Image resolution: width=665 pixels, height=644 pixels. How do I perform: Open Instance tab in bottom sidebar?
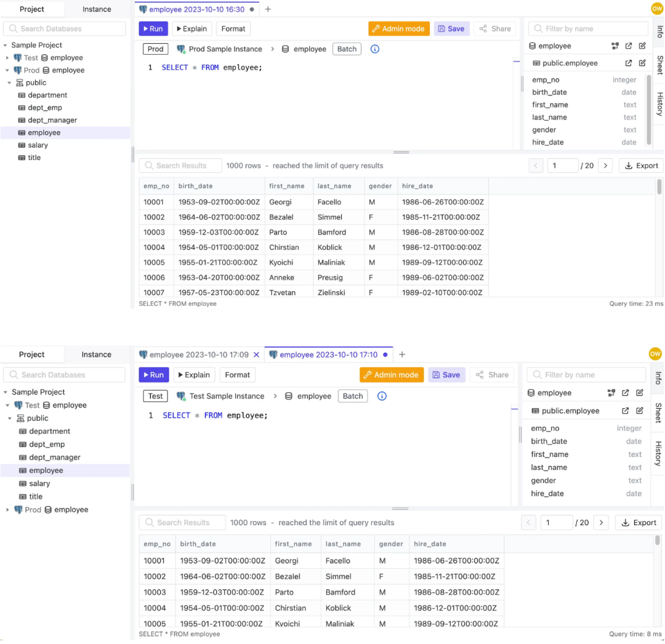(x=96, y=355)
